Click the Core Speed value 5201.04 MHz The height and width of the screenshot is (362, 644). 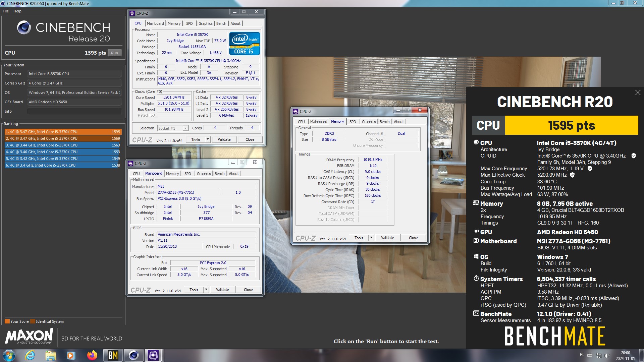click(174, 97)
